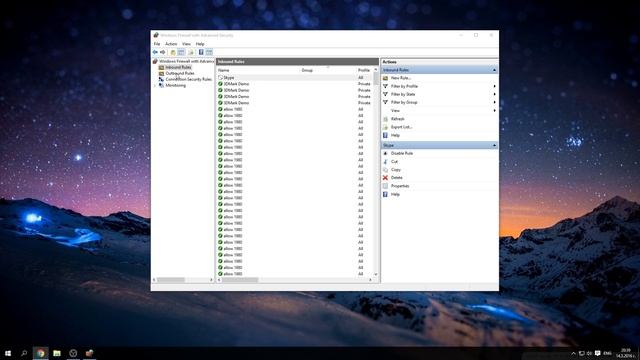
Task: Click the rules list scroll down arrow
Action: point(376,275)
